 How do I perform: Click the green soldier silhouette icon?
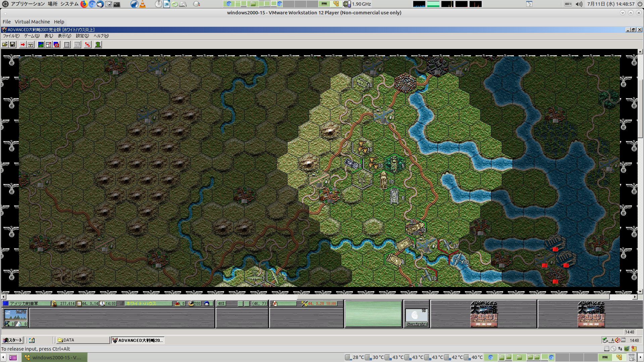click(98, 45)
